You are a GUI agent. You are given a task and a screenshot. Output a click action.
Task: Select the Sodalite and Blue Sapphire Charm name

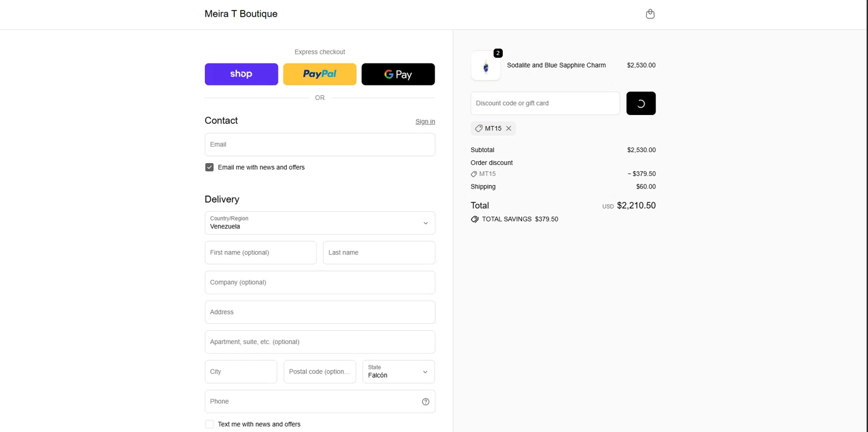[x=556, y=65]
